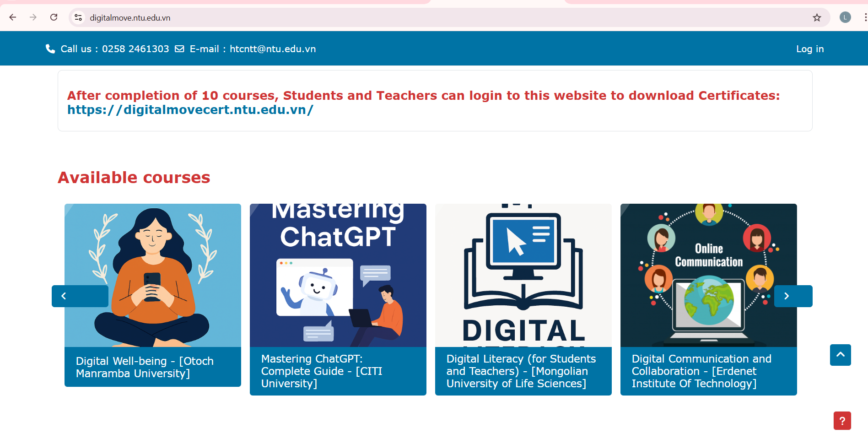The image size is (868, 439).
Task: Open Mastering ChatGPT: Complete Guide course title
Action: point(321,371)
